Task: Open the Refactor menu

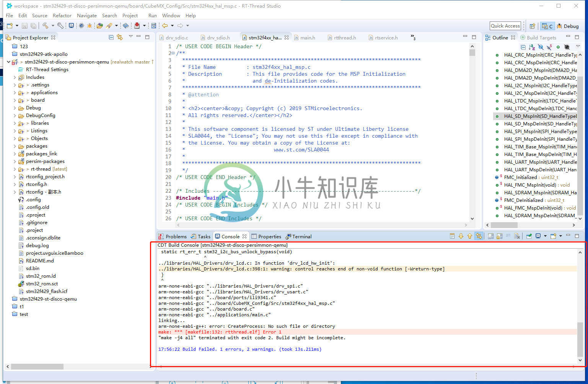Action: pos(62,15)
